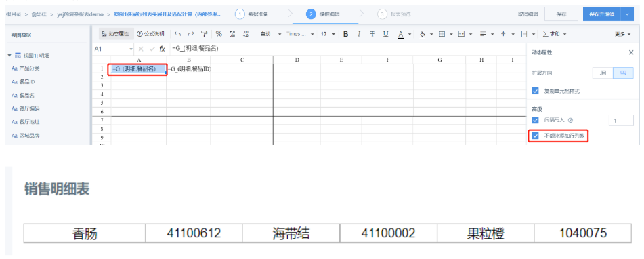
Task: Open the 公式说明 help button
Action: 150,34
